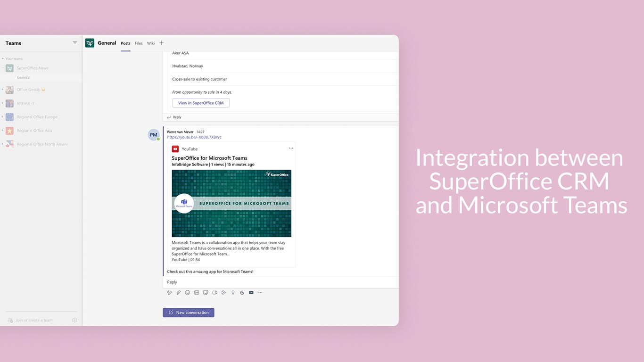Open the sticker picker icon

click(x=206, y=293)
